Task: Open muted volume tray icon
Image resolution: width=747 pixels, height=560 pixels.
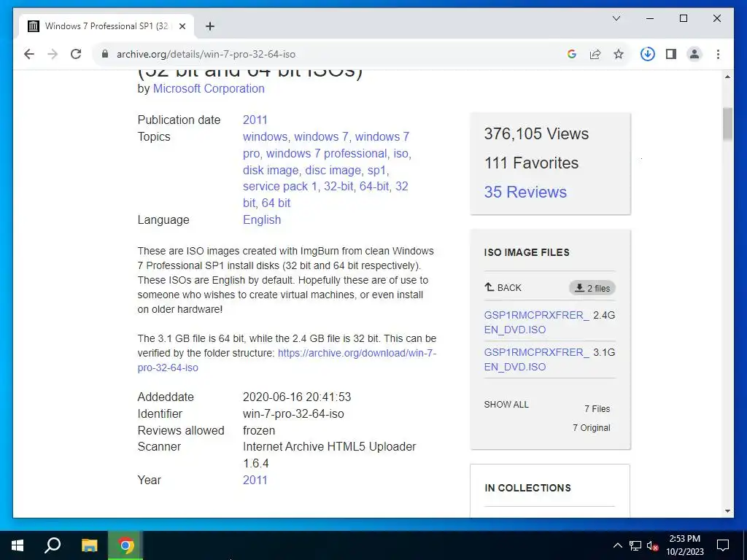Action: point(652,545)
